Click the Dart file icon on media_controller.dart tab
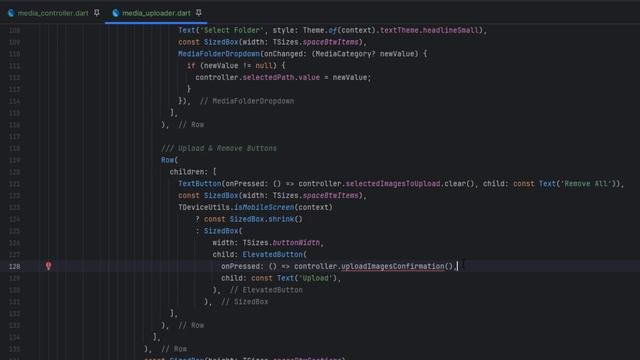This screenshot has height=360, width=640. (x=11, y=13)
